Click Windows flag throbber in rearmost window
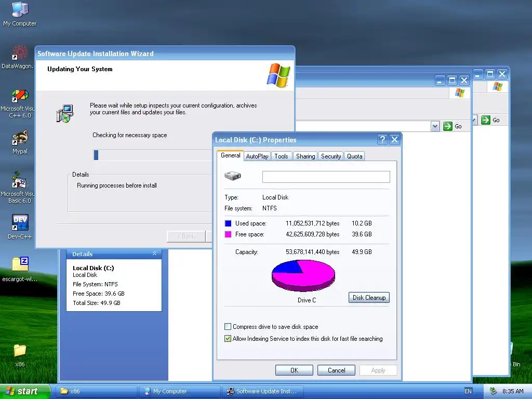532x399 pixels. coord(497,87)
